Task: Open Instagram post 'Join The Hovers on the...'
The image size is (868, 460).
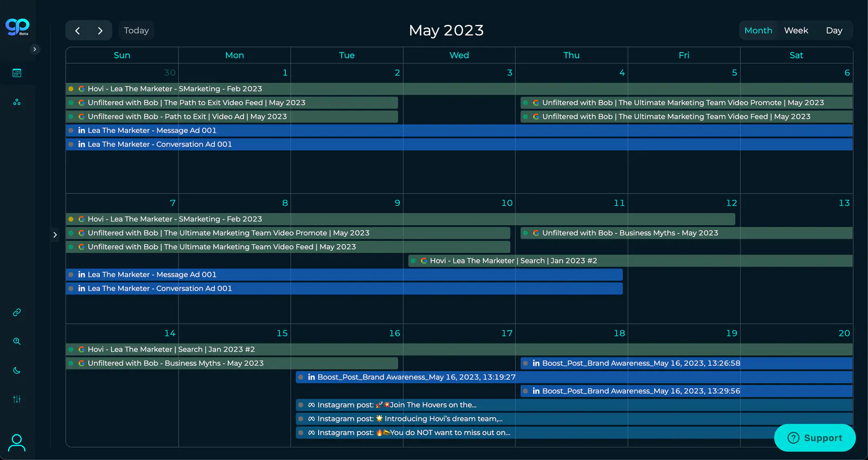Action: point(575,405)
